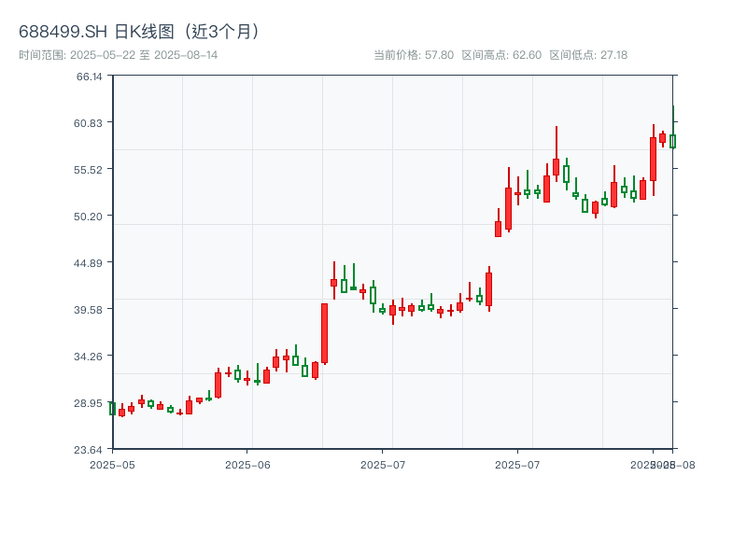Select the last green candle at chart's right edge
This screenshot has width=747, height=560.
(672, 141)
